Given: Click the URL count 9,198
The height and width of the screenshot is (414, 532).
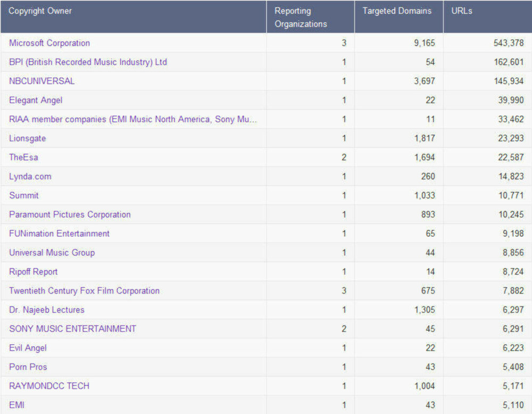Looking at the screenshot, I should click(x=513, y=234).
